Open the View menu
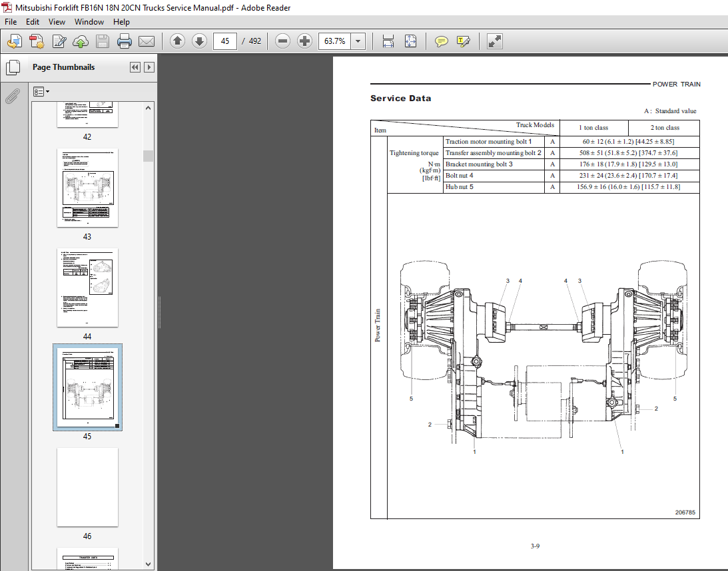728x571 pixels. [57, 22]
